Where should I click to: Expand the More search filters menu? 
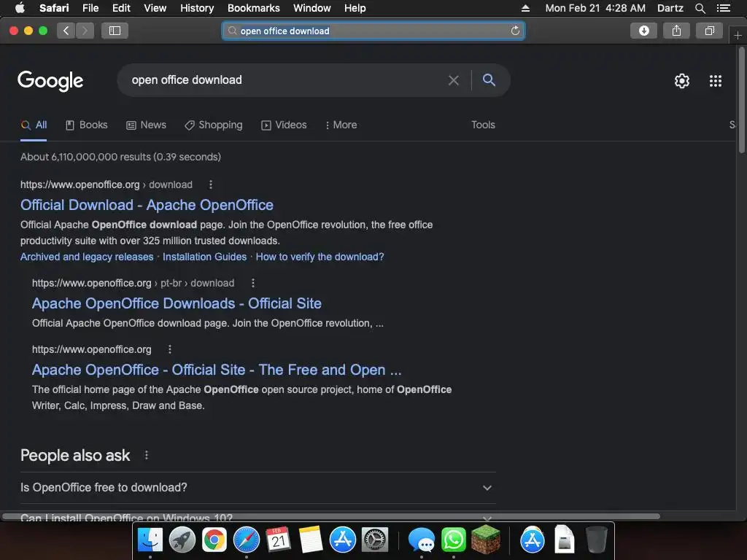pyautogui.click(x=341, y=125)
